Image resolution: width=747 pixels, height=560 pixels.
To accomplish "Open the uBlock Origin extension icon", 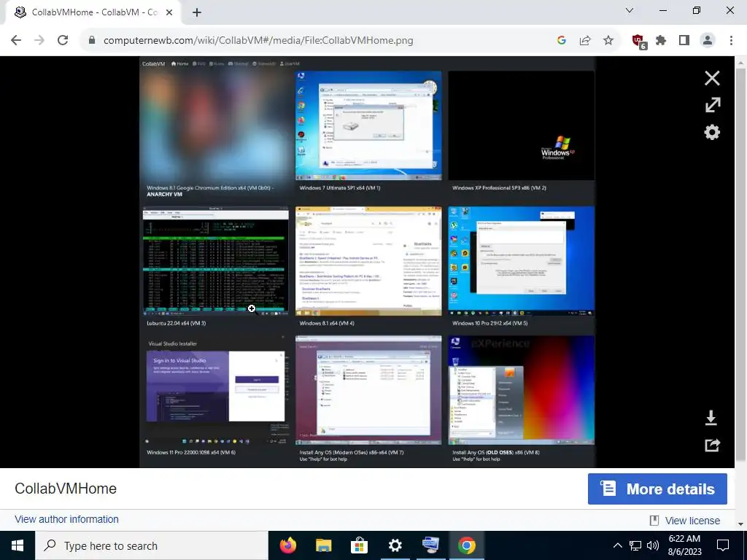I will 638,41.
